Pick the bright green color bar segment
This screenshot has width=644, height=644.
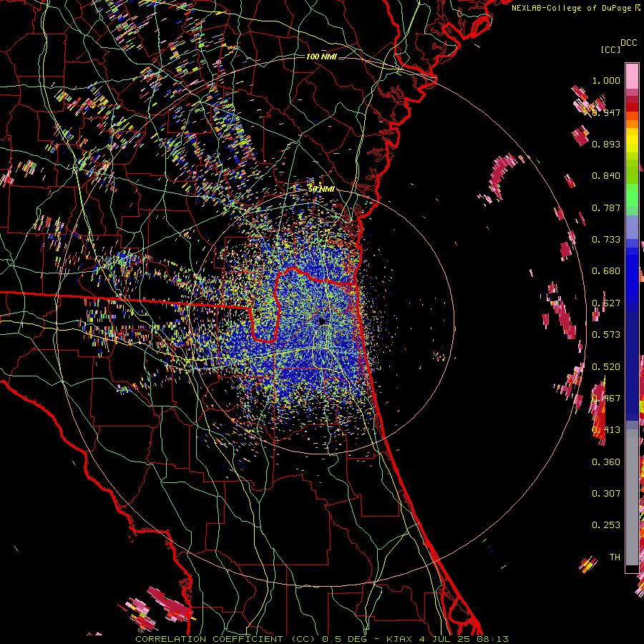pyautogui.click(x=632, y=195)
